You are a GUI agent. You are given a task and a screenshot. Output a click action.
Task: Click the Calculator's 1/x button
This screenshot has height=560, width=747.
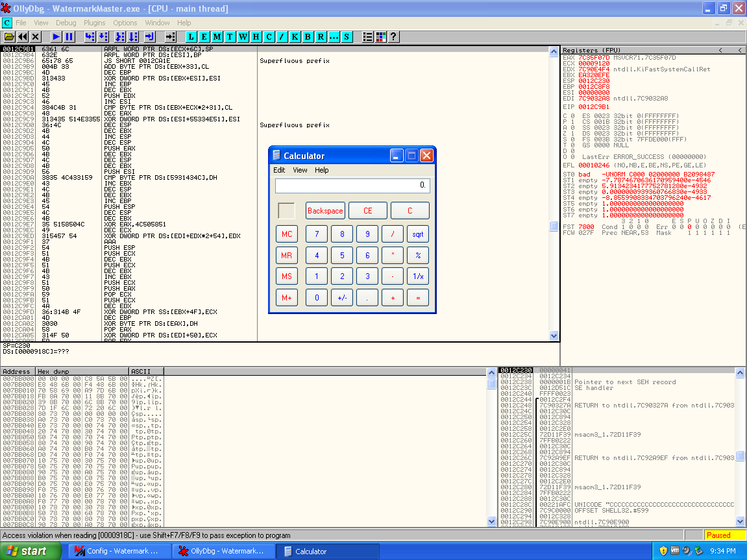point(418,276)
